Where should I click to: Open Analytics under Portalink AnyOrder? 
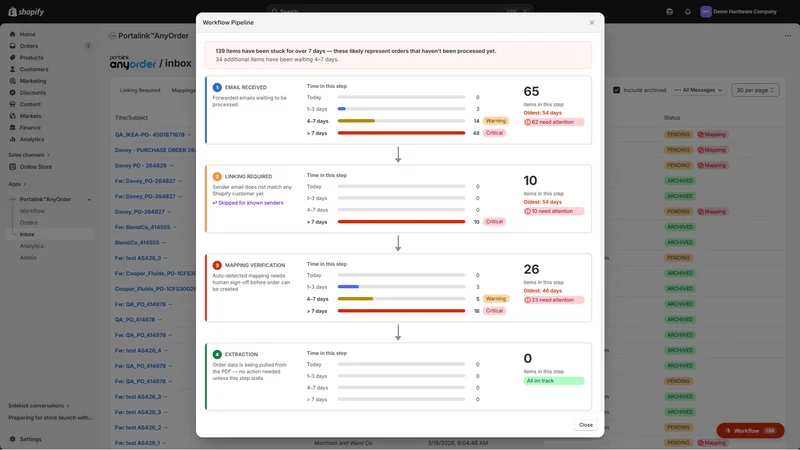coord(32,246)
